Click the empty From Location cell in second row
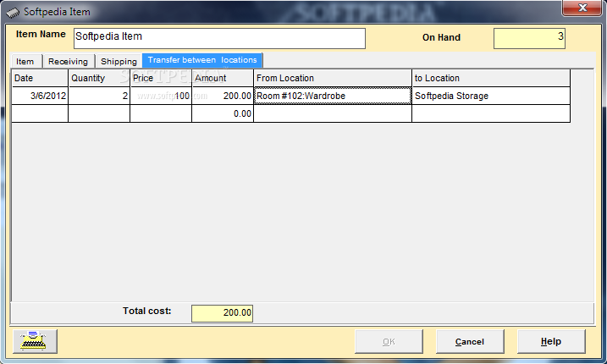 click(333, 113)
